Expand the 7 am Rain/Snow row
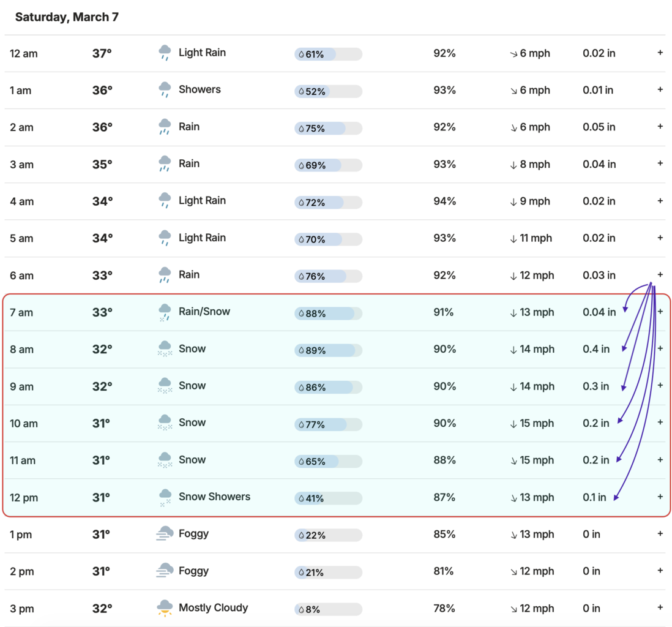 click(x=660, y=312)
